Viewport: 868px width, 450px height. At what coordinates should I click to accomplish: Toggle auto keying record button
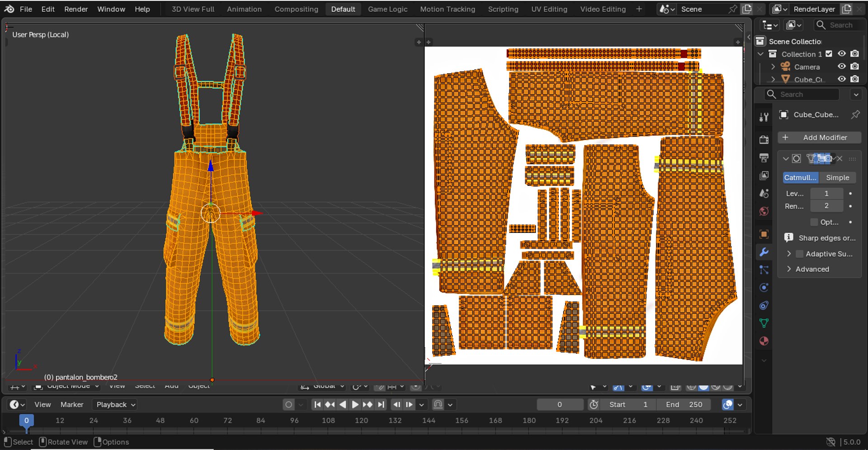(288, 405)
